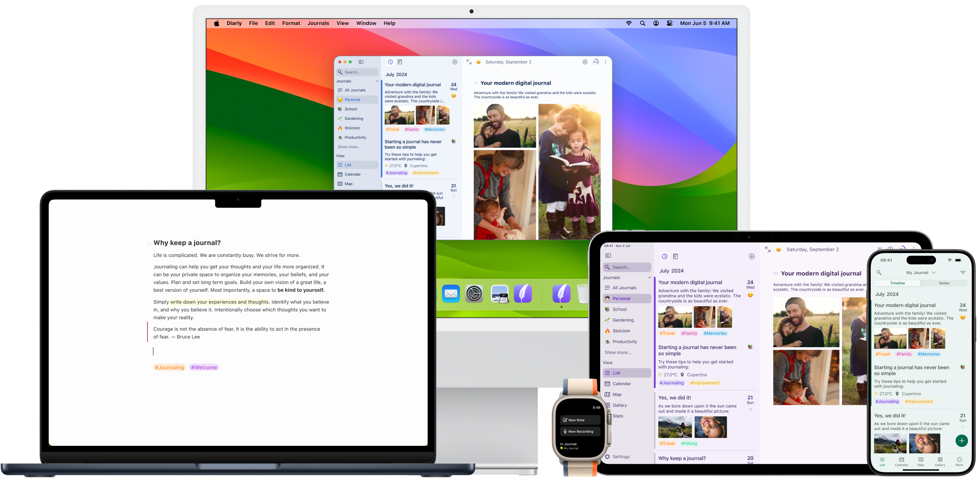
Task: Click the #Journaling hashtag link
Action: tap(169, 367)
